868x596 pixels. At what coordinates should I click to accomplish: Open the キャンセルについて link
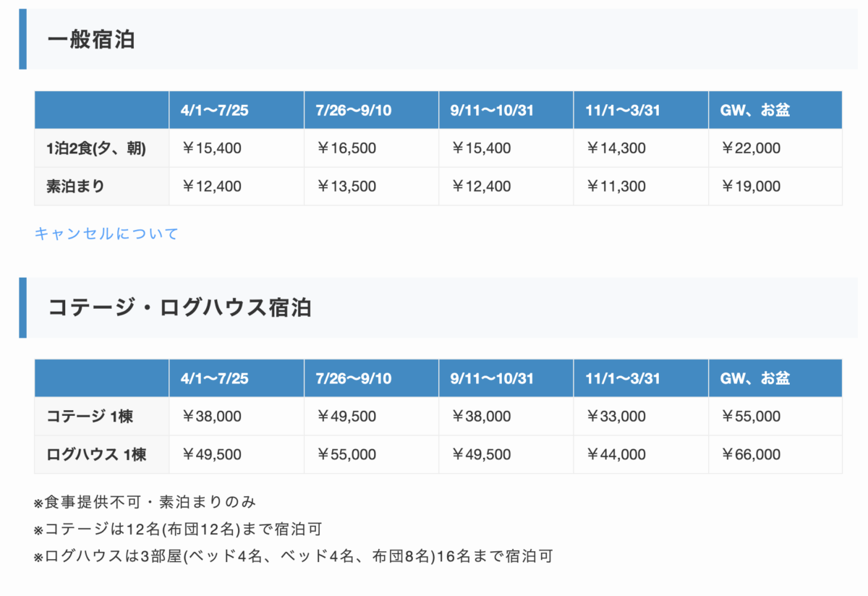pos(106,234)
